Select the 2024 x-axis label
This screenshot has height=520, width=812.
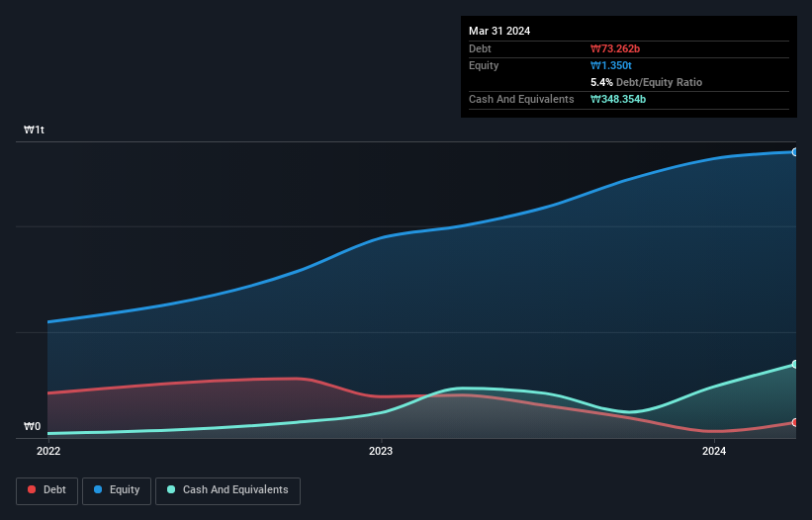point(714,451)
